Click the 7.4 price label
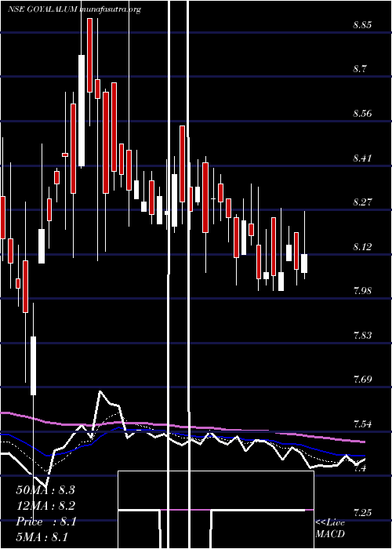This screenshot has width=392, height=549. point(359,468)
